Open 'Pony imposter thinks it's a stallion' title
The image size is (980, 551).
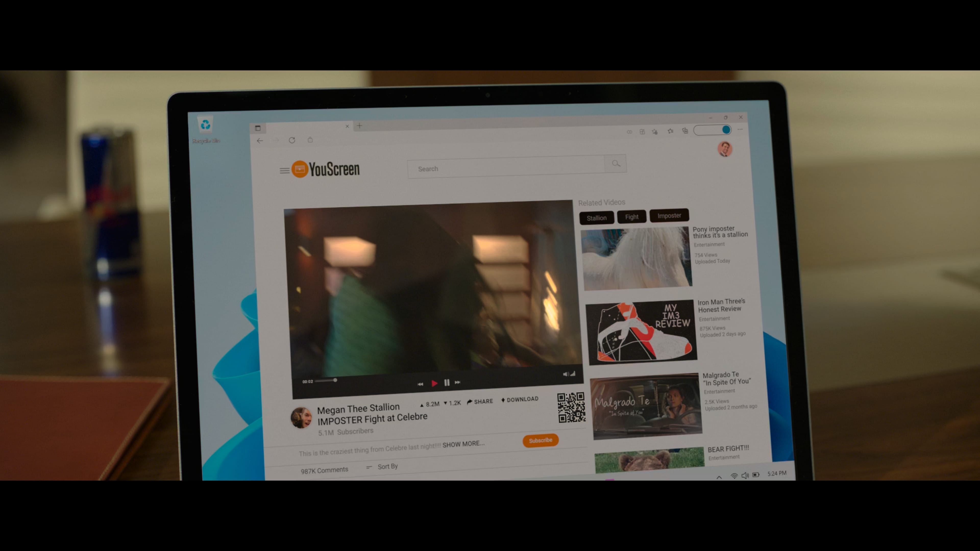pyautogui.click(x=720, y=232)
